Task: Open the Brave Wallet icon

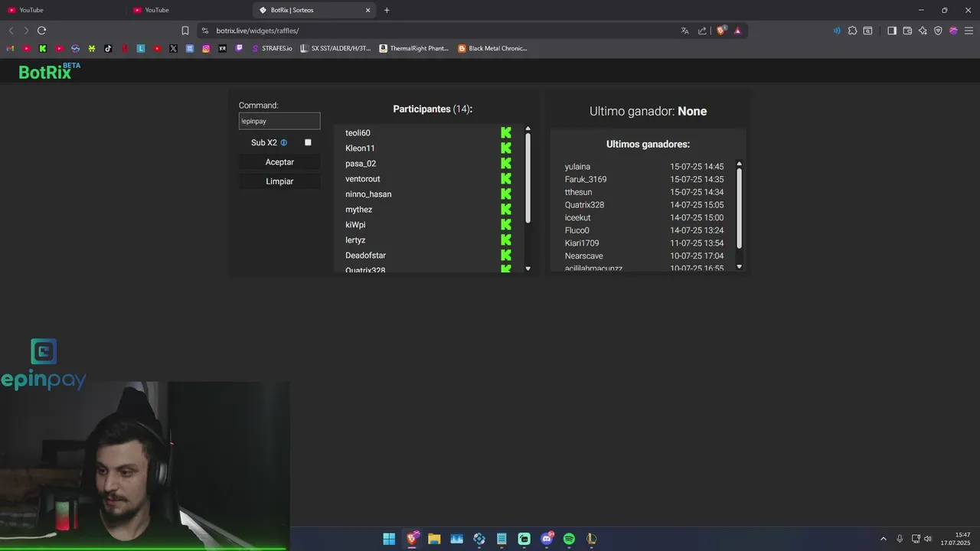Action: point(907,31)
